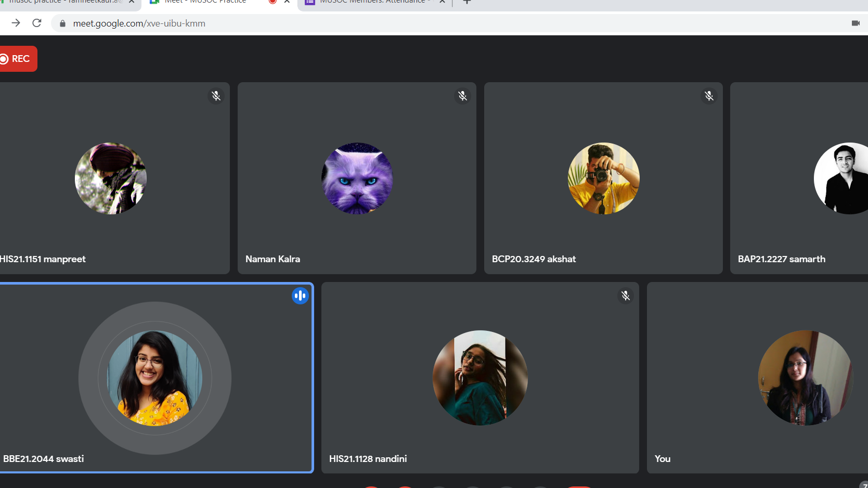Click muted mic icon on nandini's tile
The image size is (868, 488).
click(626, 296)
